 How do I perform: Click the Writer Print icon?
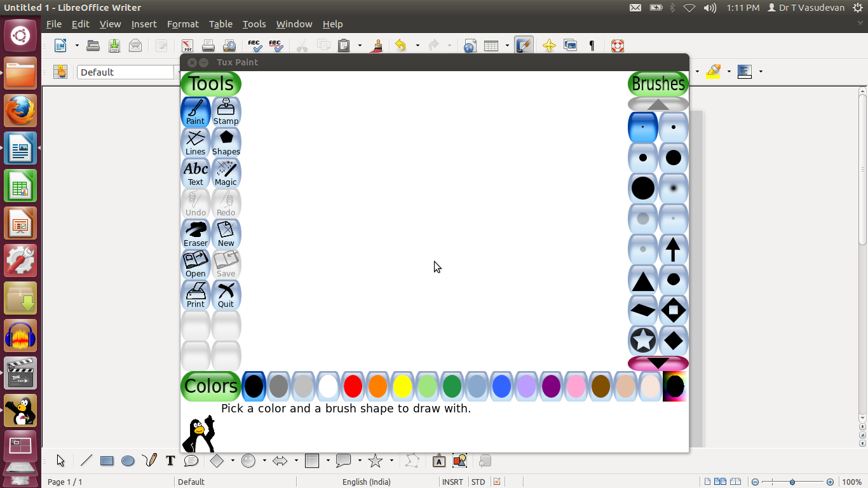pyautogui.click(x=208, y=46)
